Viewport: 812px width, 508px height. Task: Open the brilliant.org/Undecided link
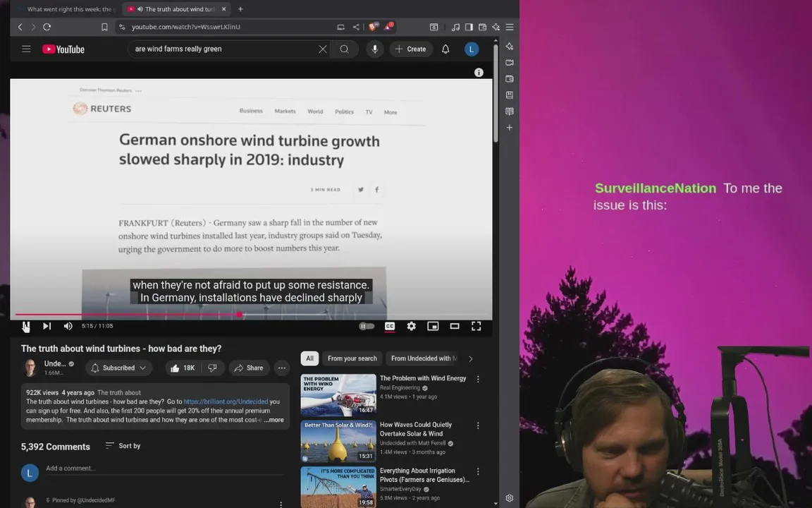click(x=226, y=401)
